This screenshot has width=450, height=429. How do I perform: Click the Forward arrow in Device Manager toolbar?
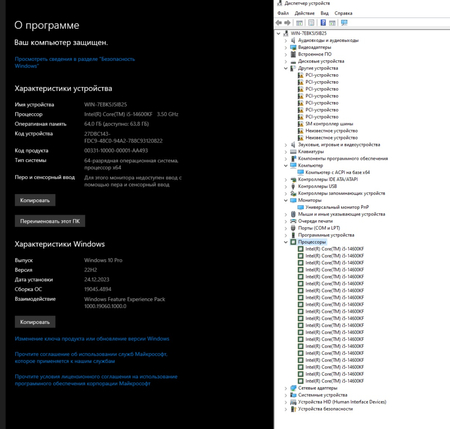coord(287,23)
